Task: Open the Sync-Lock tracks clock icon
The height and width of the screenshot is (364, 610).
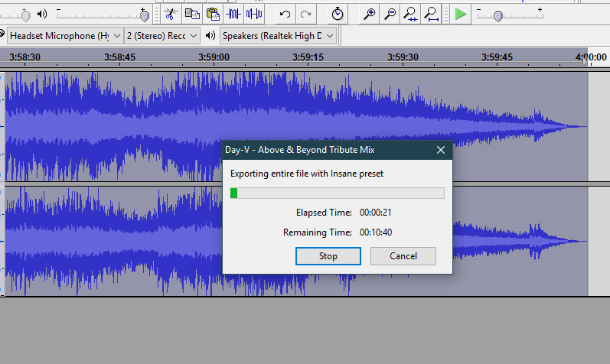Action: click(x=338, y=15)
